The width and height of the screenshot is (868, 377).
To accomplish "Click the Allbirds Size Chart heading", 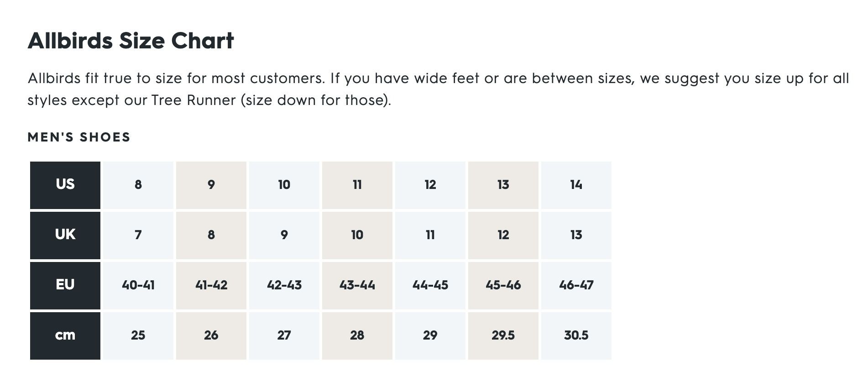I will click(131, 41).
